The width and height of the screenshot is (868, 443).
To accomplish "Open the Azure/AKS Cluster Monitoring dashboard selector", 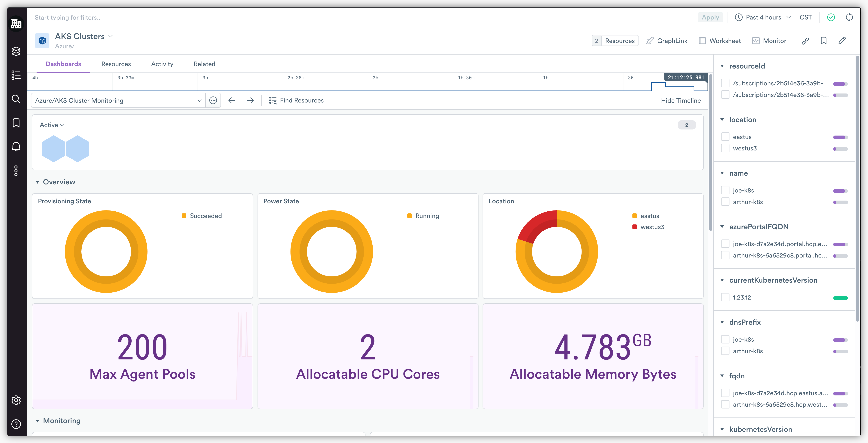I will click(x=118, y=100).
